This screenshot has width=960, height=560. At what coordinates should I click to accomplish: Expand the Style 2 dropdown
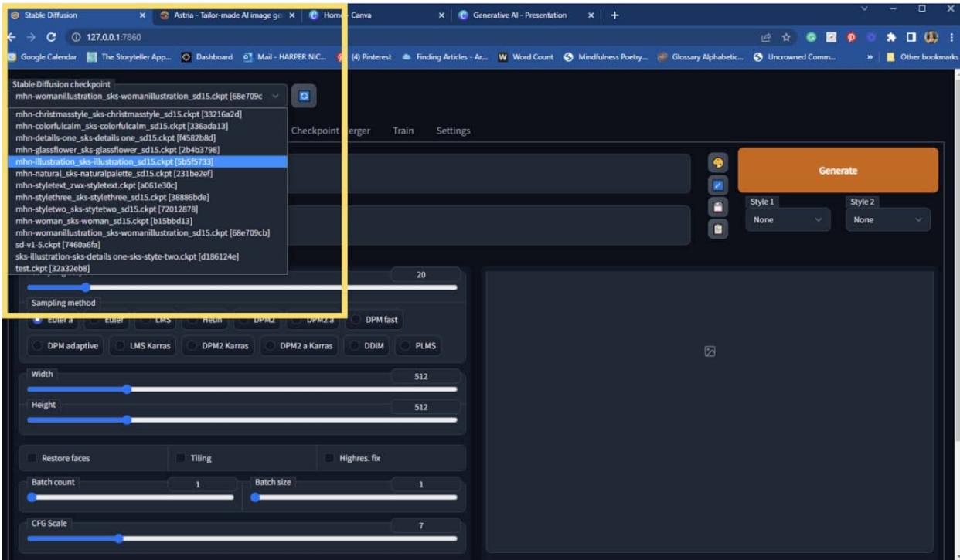[x=887, y=220]
